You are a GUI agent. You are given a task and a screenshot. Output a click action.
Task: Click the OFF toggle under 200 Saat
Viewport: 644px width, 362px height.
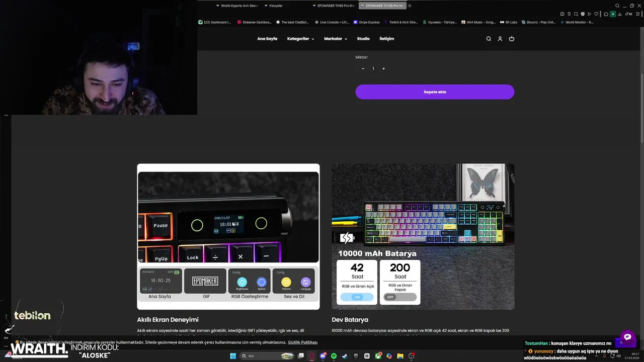400,297
